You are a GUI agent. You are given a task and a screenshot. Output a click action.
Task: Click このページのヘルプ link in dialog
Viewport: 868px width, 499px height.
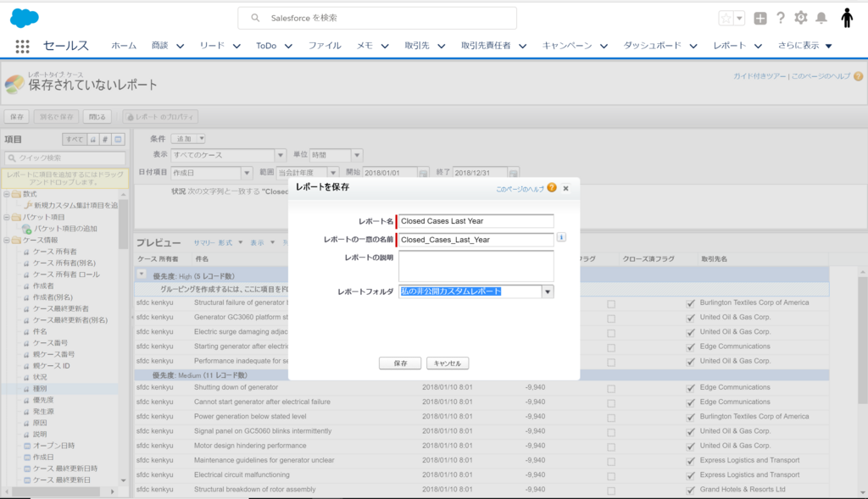coord(520,189)
